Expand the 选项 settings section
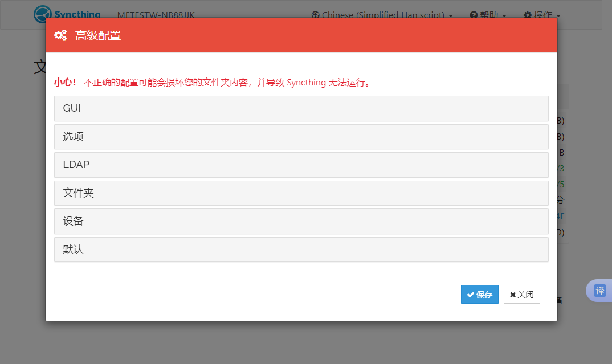Image resolution: width=612 pixels, height=364 pixels. 301,137
